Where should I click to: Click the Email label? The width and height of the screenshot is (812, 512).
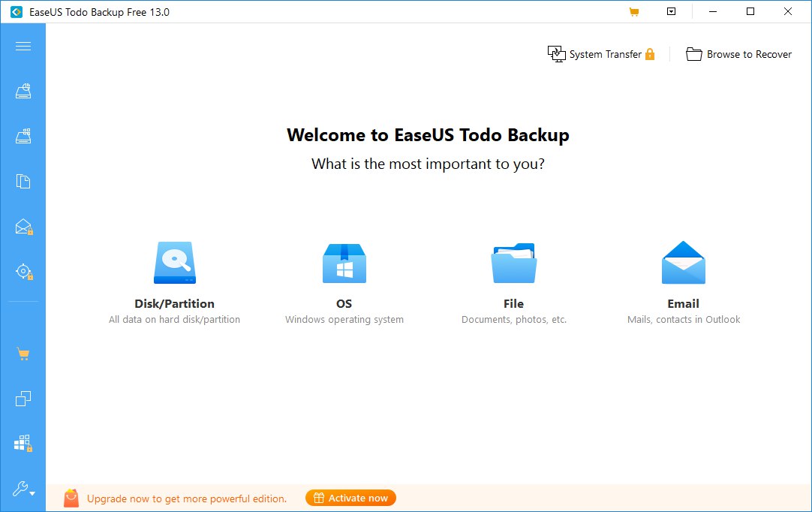684,304
